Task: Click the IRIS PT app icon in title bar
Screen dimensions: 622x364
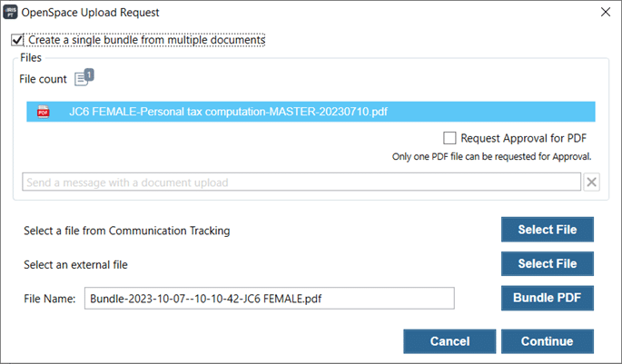Action: pos(10,12)
